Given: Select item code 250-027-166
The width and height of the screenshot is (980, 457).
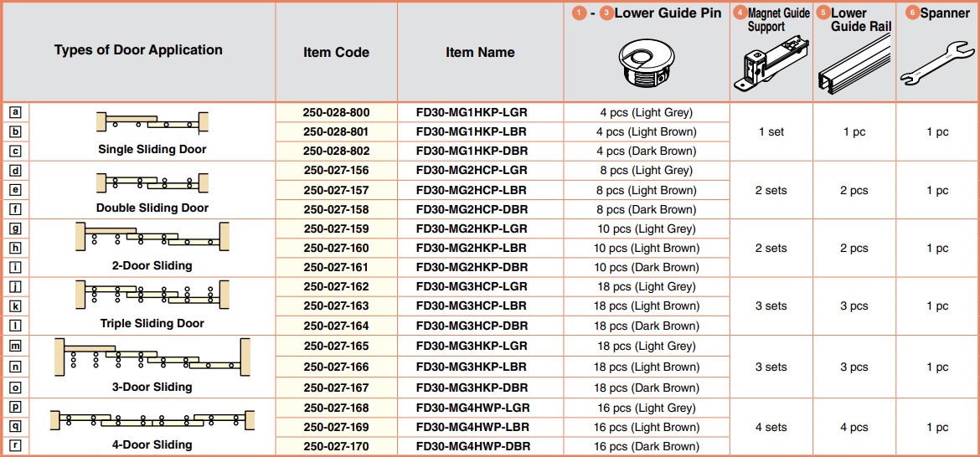Looking at the screenshot, I should click(336, 367).
